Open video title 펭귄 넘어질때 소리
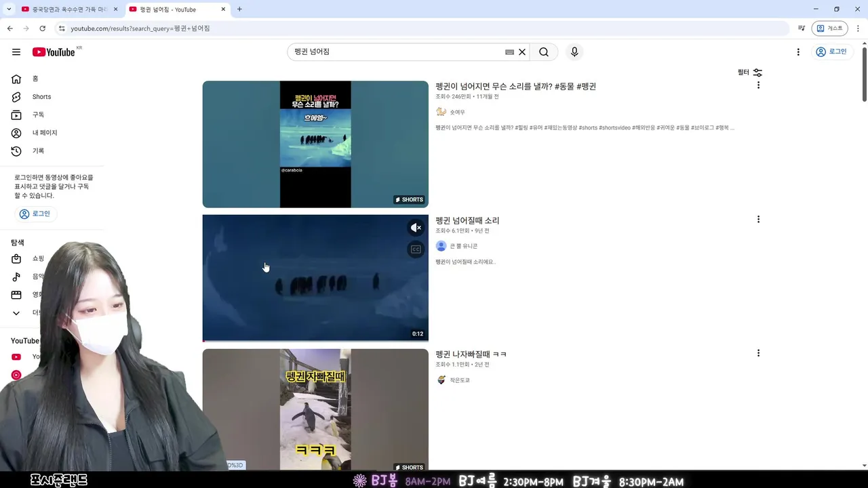Screen dimensions: 868x488 [x=467, y=221]
